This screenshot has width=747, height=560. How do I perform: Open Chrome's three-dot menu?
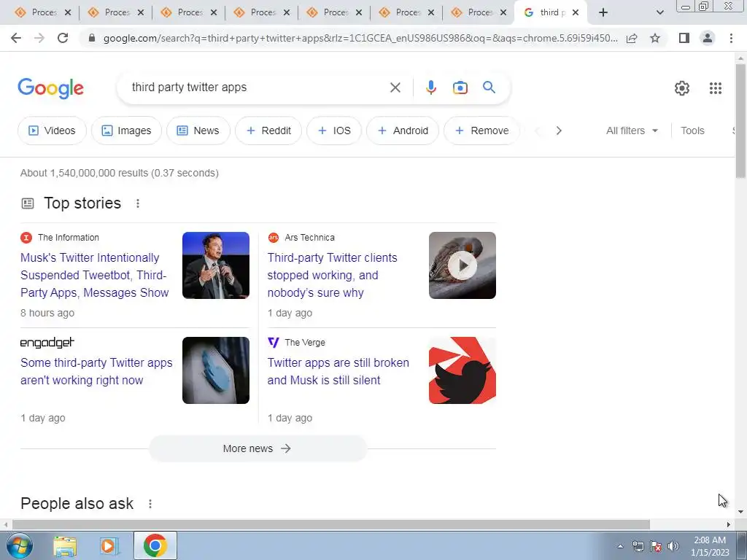pos(731,38)
